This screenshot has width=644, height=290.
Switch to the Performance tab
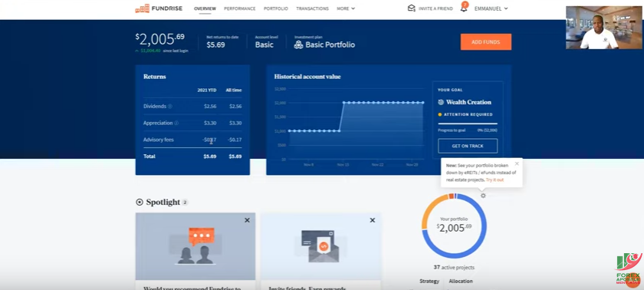point(239,8)
